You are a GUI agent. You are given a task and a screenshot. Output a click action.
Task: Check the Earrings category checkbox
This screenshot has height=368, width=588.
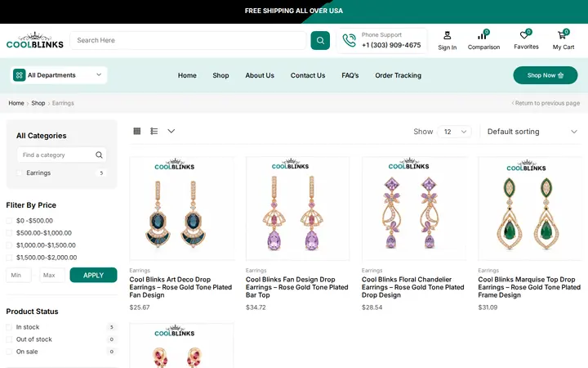(19, 173)
